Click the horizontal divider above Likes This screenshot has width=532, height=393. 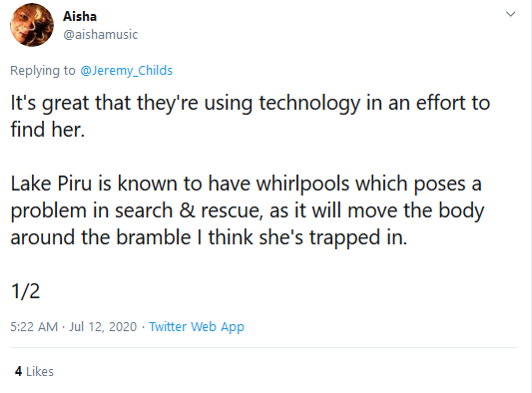(x=264, y=347)
